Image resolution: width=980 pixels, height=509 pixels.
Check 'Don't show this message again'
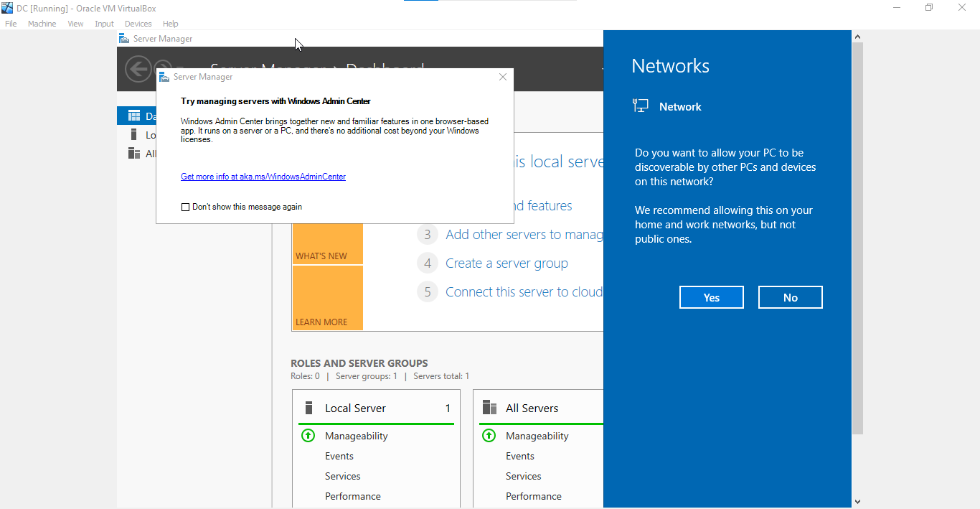click(185, 207)
